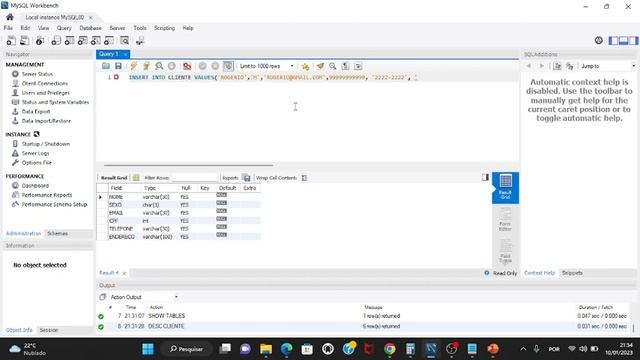This screenshot has height=360, width=640.
Task: Open Server Status in Navigator
Action: tap(37, 74)
